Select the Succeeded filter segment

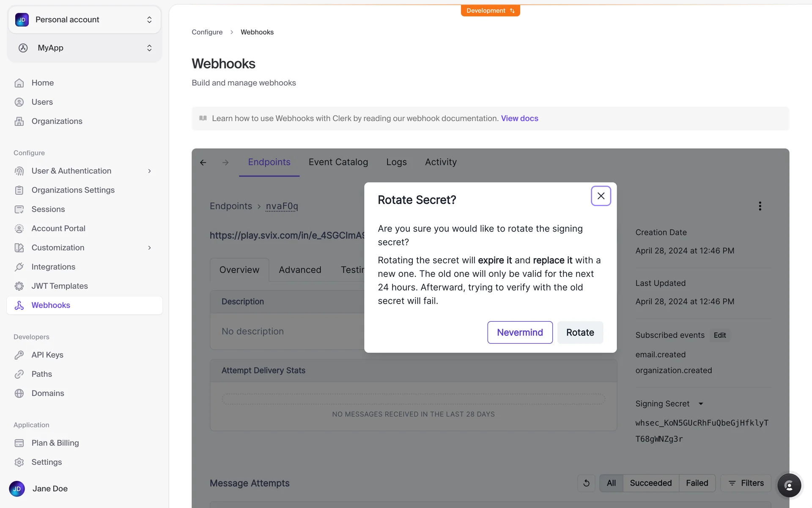650,483
